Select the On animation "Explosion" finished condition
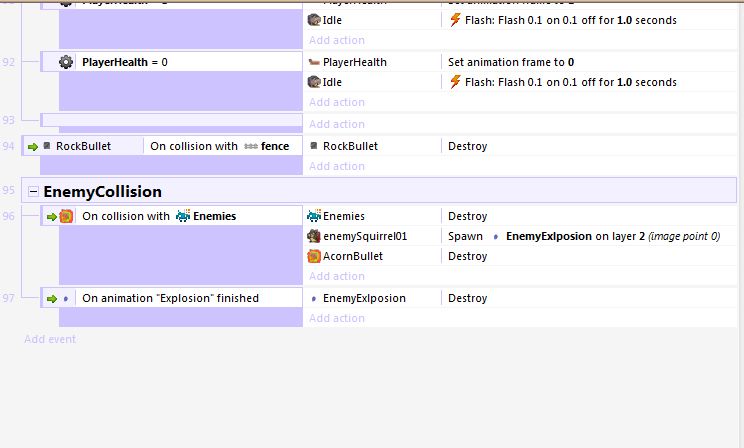 pos(170,298)
